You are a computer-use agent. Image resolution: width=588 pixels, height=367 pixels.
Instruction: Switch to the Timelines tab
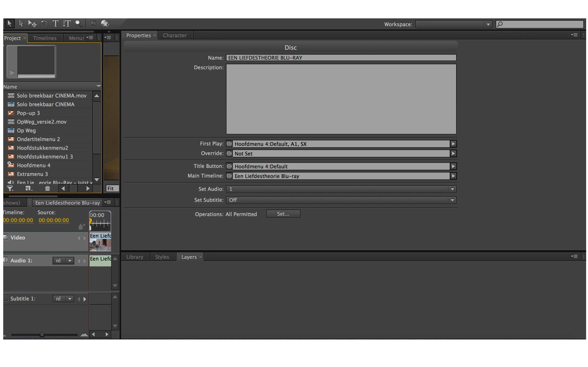coord(45,38)
